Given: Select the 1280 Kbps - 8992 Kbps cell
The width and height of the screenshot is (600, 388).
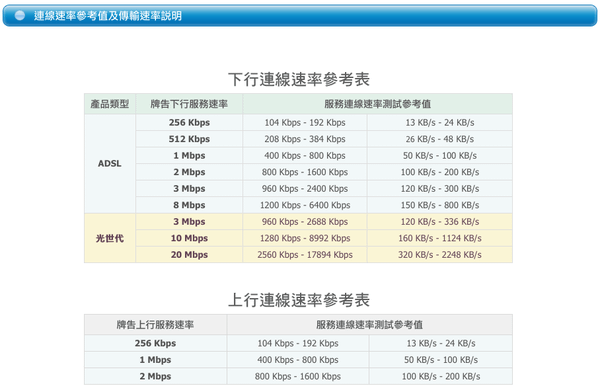Looking at the screenshot, I should pyautogui.click(x=305, y=238).
